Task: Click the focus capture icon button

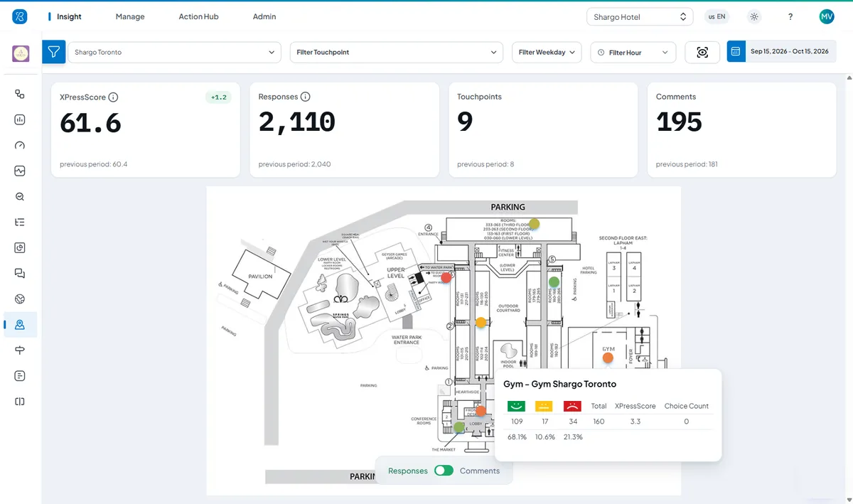Action: 702,52
